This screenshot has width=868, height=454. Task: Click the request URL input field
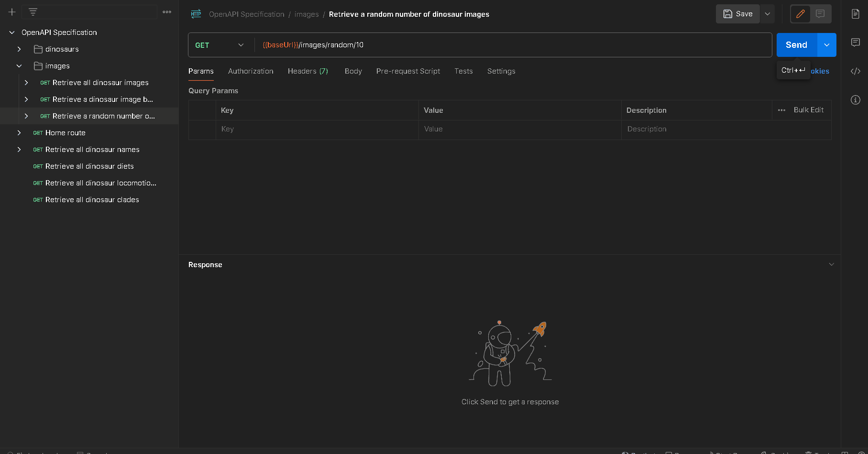tap(512, 45)
